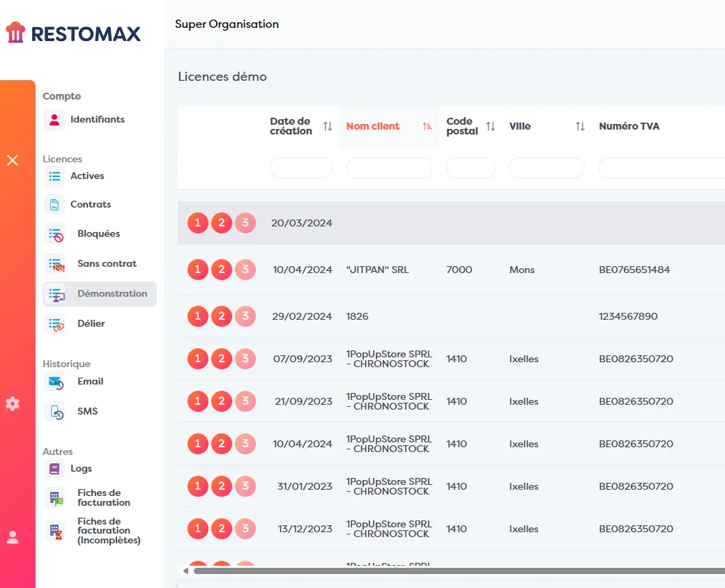Focus the Numéro TVA filter field
The image size is (725, 588).
662,168
